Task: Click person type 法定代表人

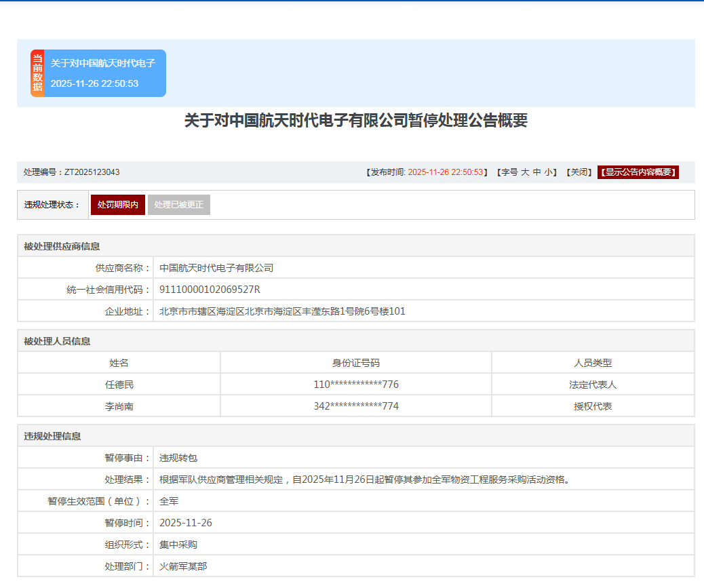Action: tap(593, 385)
